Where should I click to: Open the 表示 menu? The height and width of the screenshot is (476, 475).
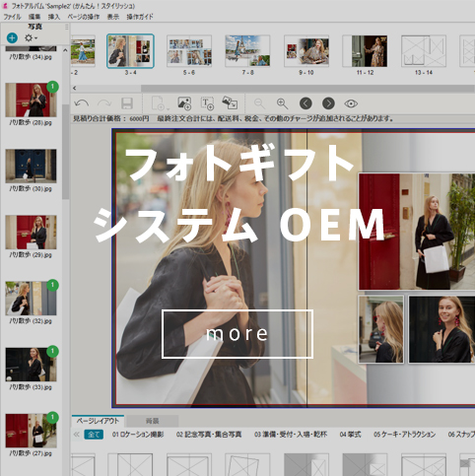(x=113, y=17)
